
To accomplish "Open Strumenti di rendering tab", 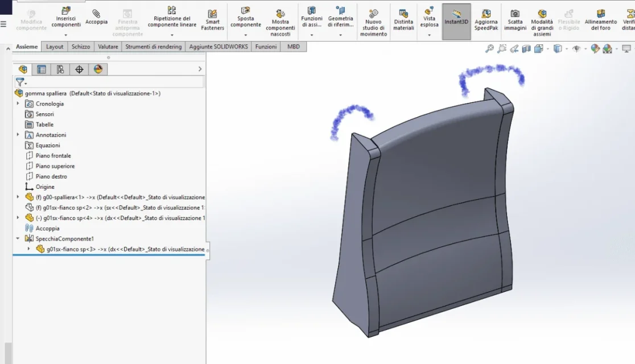I will pyautogui.click(x=154, y=47).
